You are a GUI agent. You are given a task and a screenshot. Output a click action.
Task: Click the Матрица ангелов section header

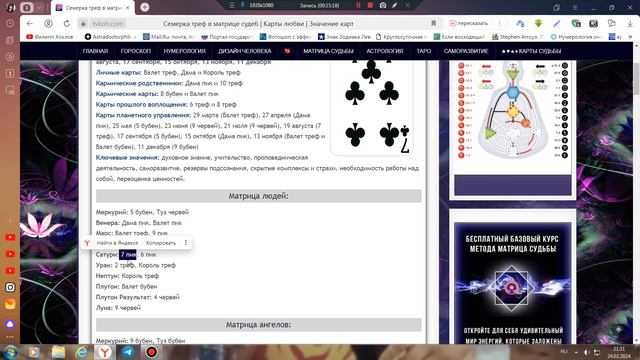(x=258, y=324)
